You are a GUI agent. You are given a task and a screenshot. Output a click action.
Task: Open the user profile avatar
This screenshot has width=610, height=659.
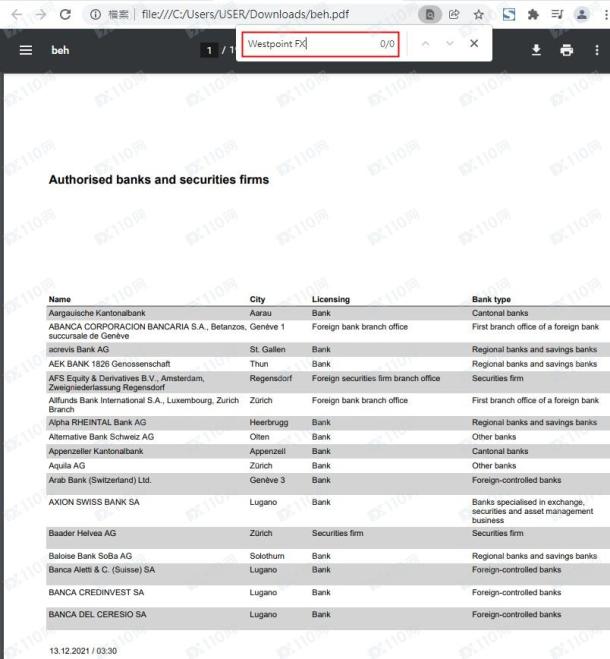[x=582, y=15]
